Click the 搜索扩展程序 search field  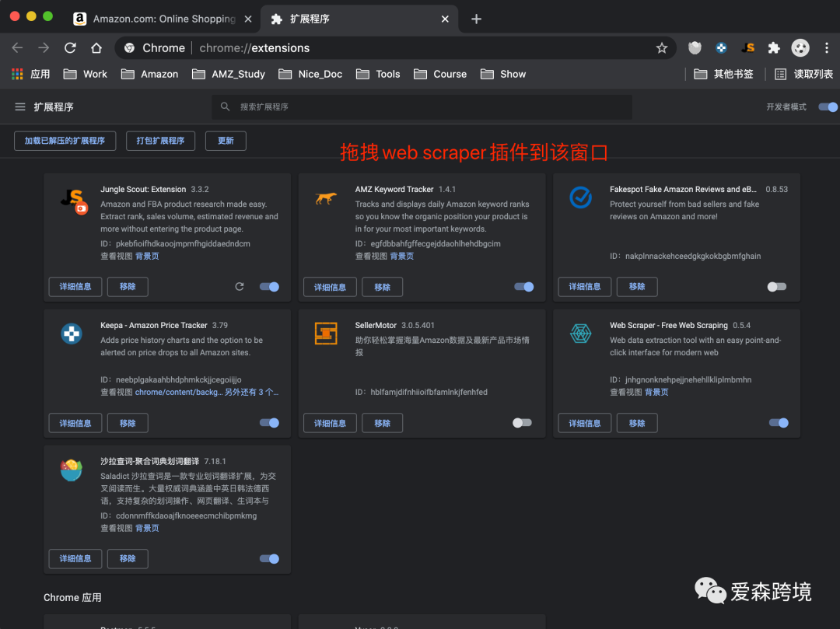pyautogui.click(x=420, y=107)
